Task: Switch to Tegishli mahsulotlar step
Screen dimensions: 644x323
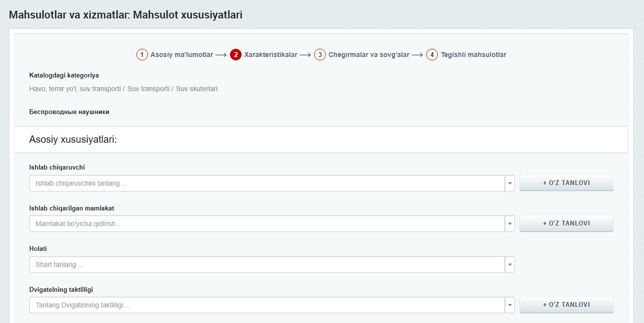Action: (473, 55)
